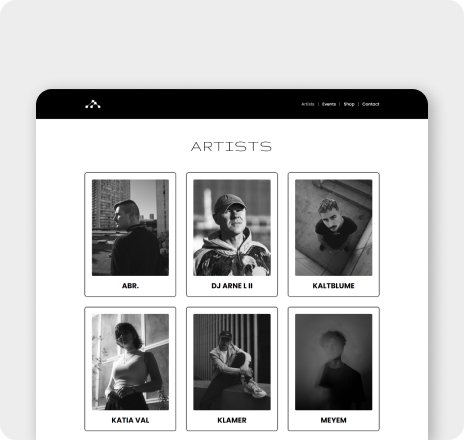The height and width of the screenshot is (440, 464).
Task: View DJ ARNE L II portrait
Action: tap(232, 228)
